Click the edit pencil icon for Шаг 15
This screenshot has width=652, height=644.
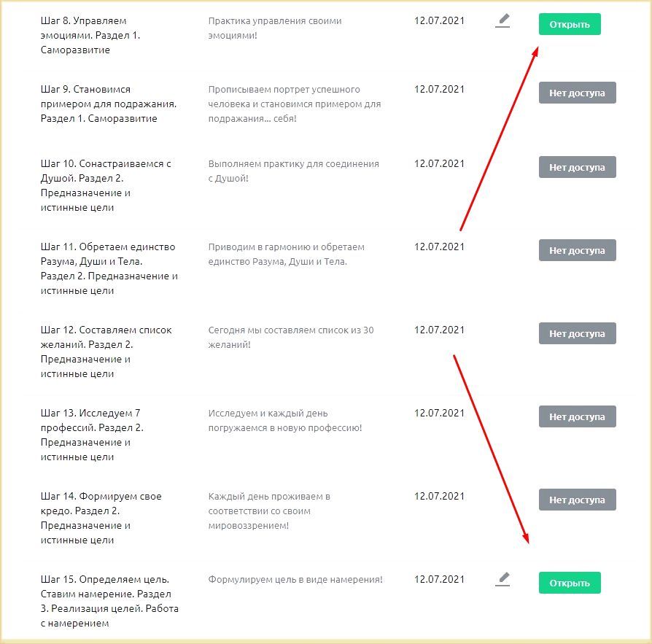[502, 580]
